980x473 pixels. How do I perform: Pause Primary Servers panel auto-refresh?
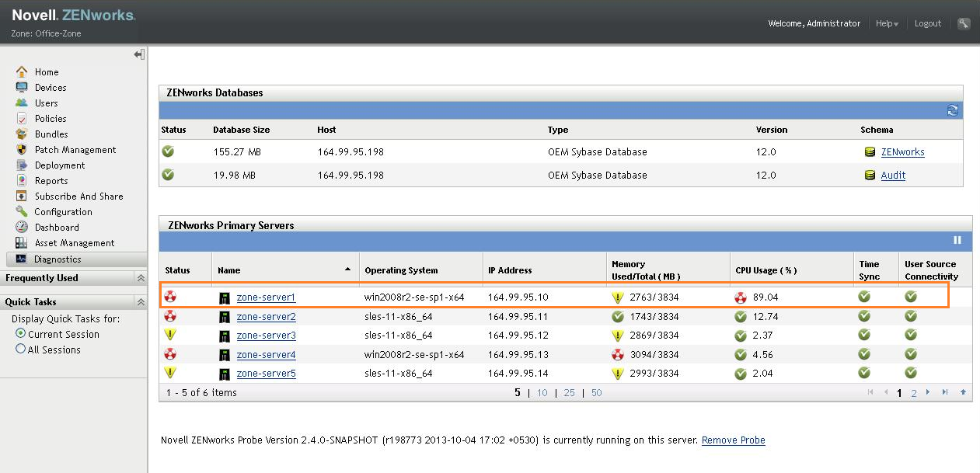pyautogui.click(x=957, y=241)
